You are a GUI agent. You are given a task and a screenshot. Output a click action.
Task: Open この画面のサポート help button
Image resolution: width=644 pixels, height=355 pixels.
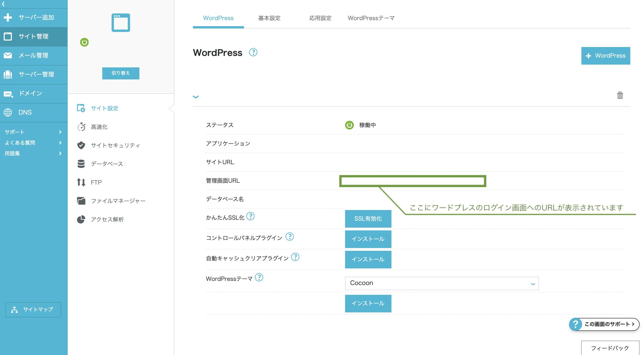pos(604,324)
